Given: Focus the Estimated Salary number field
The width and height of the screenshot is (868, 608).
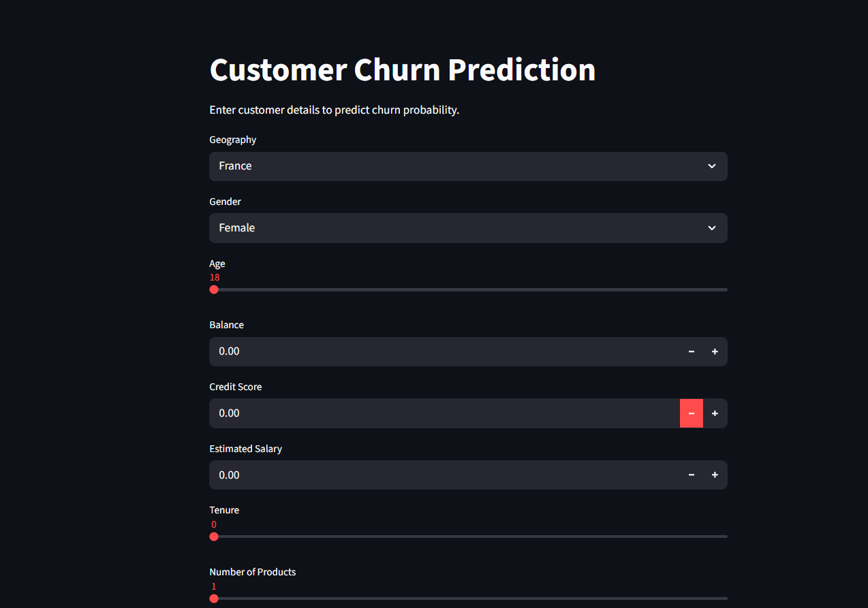Looking at the screenshot, I should click(x=443, y=475).
